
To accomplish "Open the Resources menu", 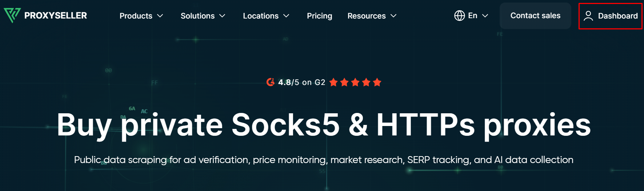I will 367,16.
